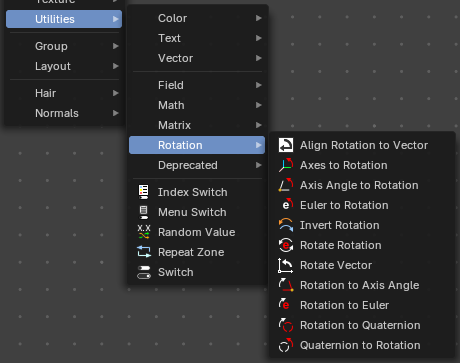This screenshot has width=460, height=363.
Task: Click the Index Switch node icon
Action: tap(144, 192)
